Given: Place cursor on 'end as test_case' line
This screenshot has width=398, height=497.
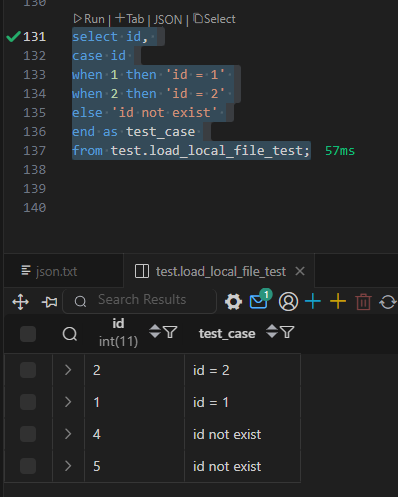Looking at the screenshot, I should (x=134, y=132).
